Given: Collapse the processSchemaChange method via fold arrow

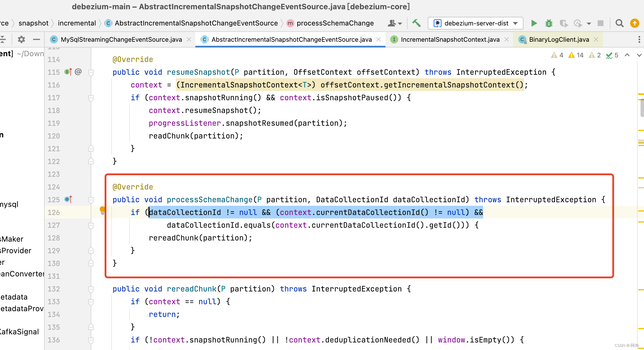Looking at the screenshot, I should pyautogui.click(x=91, y=199).
